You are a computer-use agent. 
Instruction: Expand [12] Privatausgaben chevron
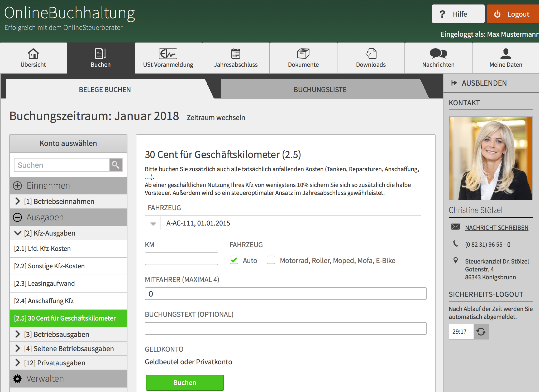point(18,363)
